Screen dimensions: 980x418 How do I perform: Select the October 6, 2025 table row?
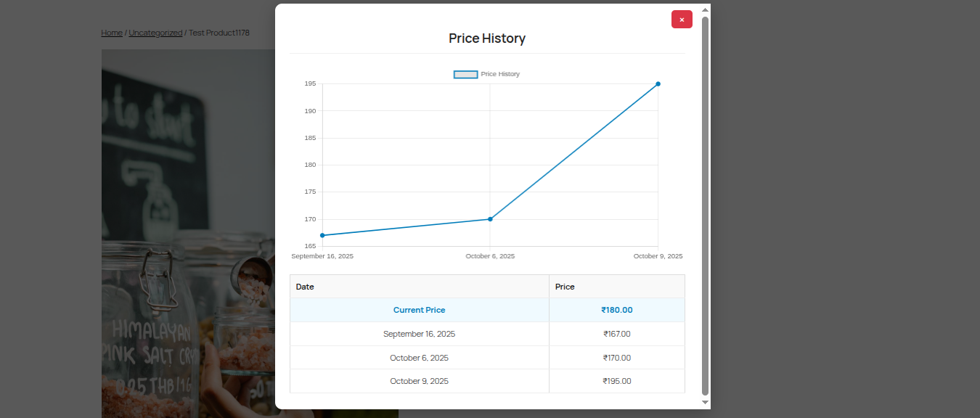419,358
